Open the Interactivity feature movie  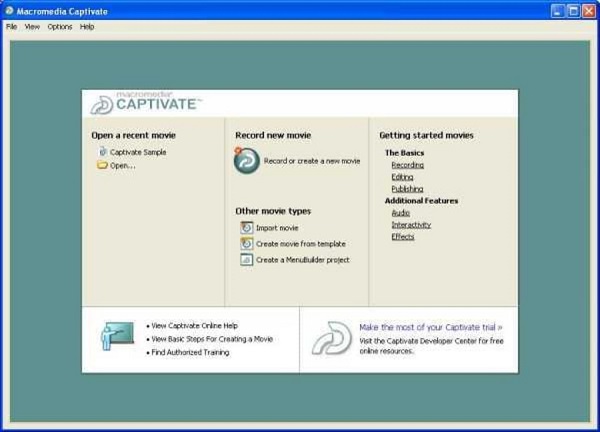[411, 225]
